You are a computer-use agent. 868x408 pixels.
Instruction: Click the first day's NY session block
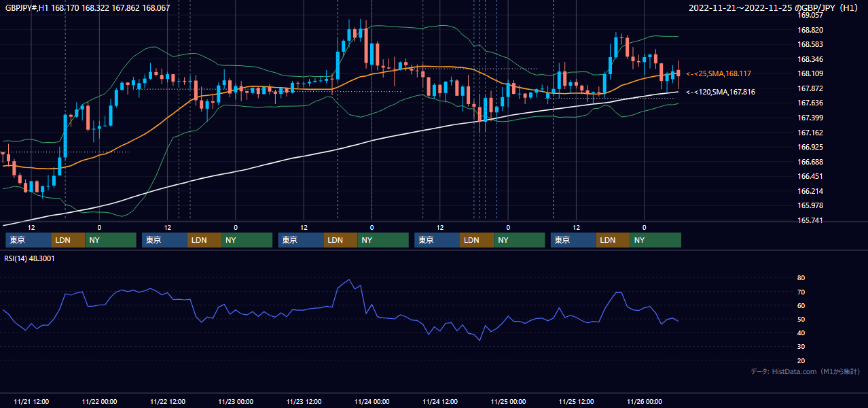[111, 240]
